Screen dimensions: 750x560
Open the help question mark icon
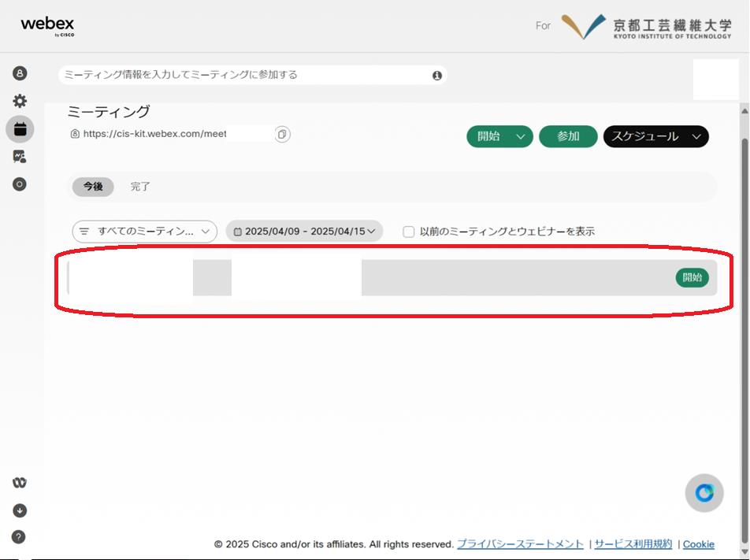tap(19, 536)
